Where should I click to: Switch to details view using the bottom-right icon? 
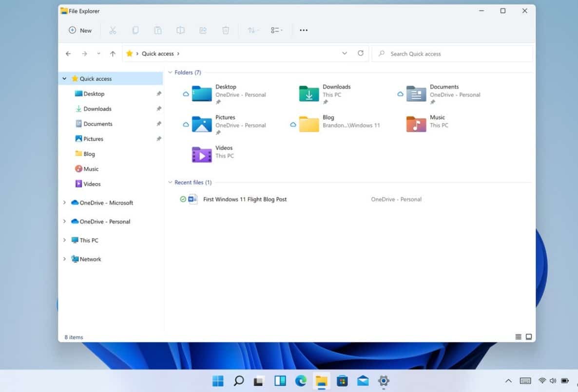tap(529, 336)
